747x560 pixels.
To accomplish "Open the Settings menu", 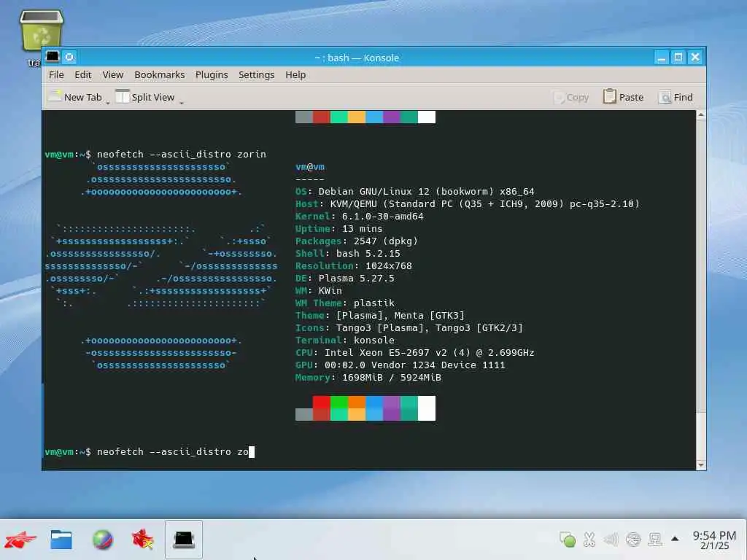I will click(x=256, y=75).
